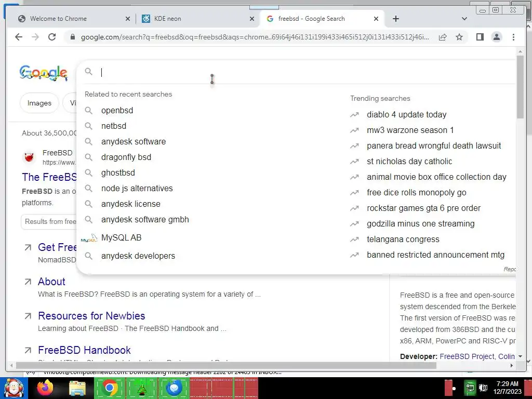Image resolution: width=532 pixels, height=399 pixels.
Task: Click the Google holiday logo
Action: (44, 73)
